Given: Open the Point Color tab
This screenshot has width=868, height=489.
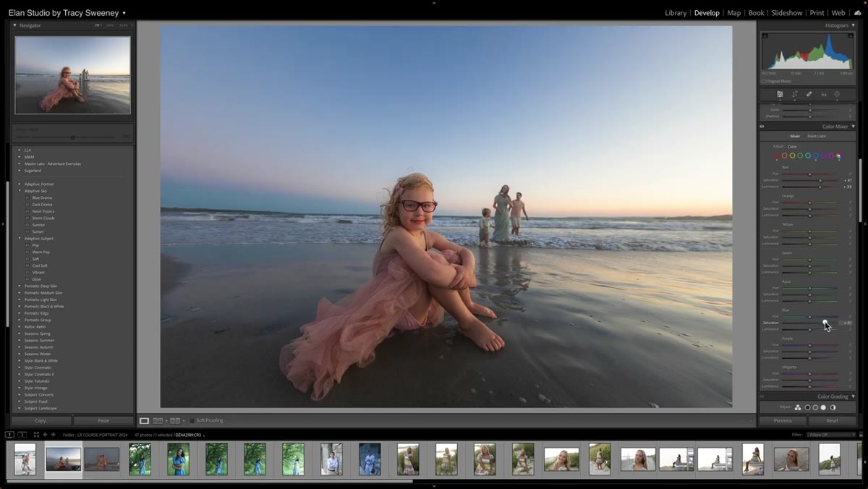Looking at the screenshot, I should tap(817, 136).
